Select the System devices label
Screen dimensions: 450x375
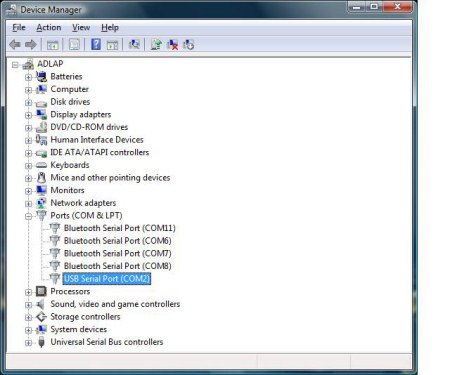click(79, 329)
